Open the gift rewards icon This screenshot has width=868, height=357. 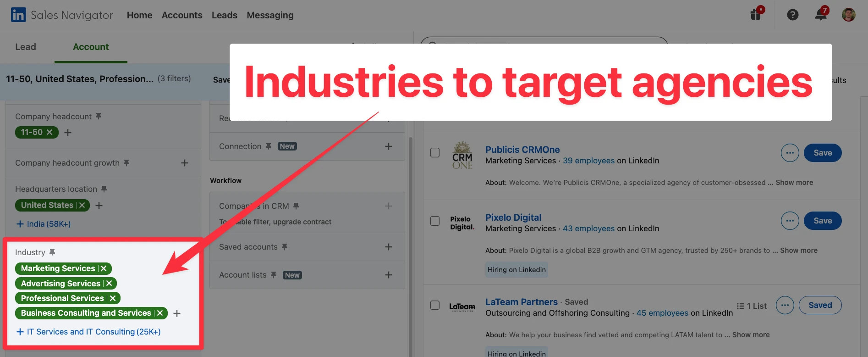click(757, 14)
